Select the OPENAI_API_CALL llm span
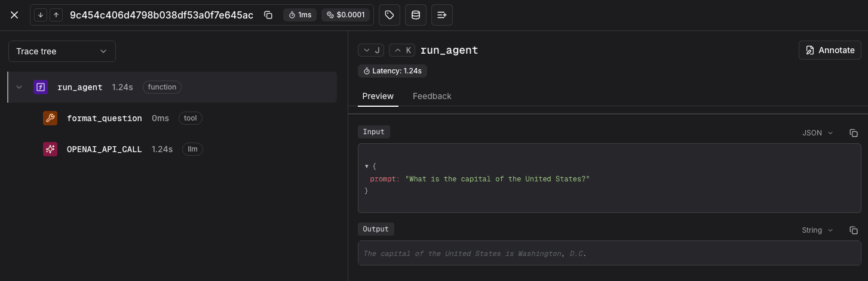 [x=104, y=149]
